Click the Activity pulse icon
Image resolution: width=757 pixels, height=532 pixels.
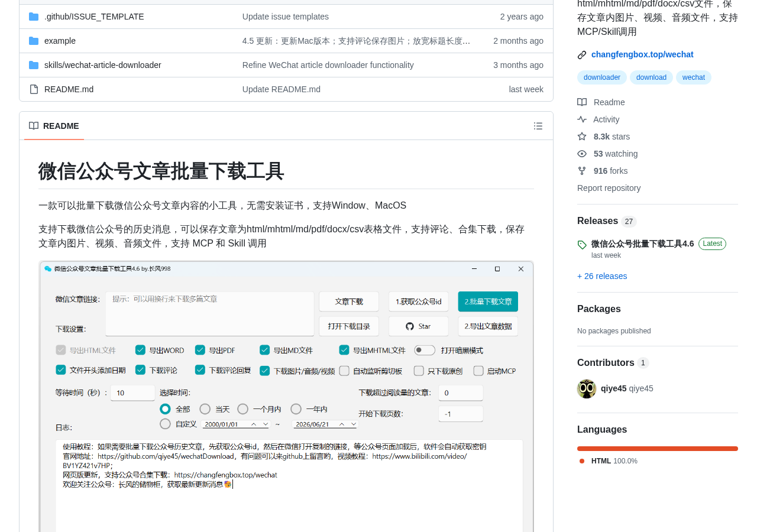point(582,119)
